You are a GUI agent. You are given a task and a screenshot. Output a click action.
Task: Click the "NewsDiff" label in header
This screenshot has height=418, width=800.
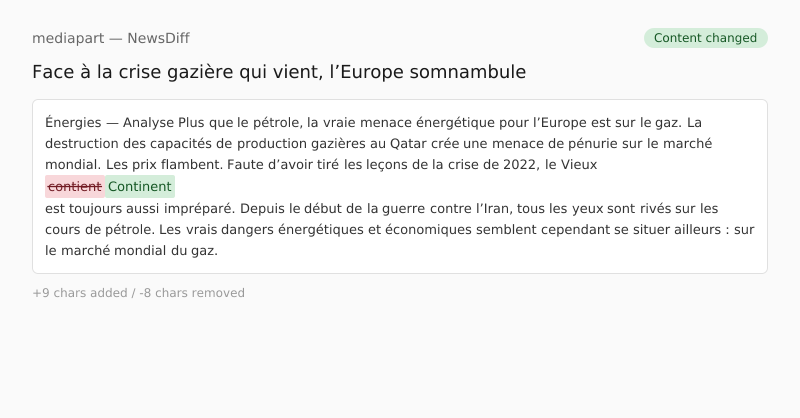pos(158,38)
